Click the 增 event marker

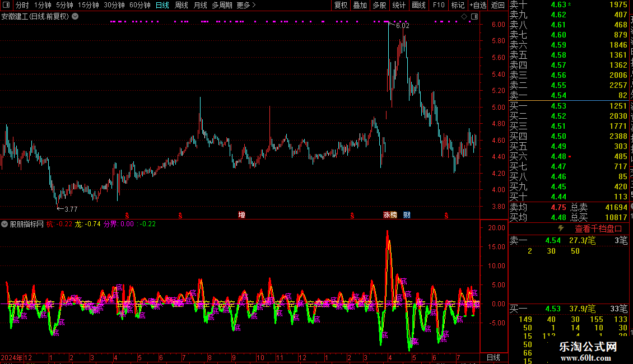click(241, 214)
